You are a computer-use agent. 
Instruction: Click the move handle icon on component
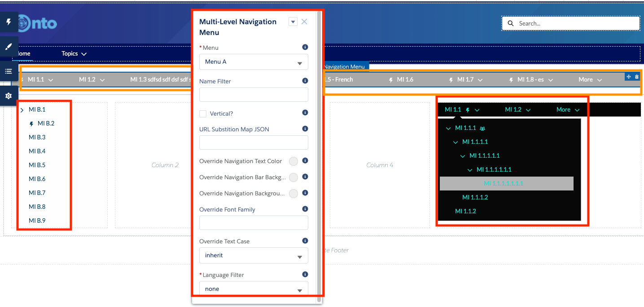coord(629,77)
